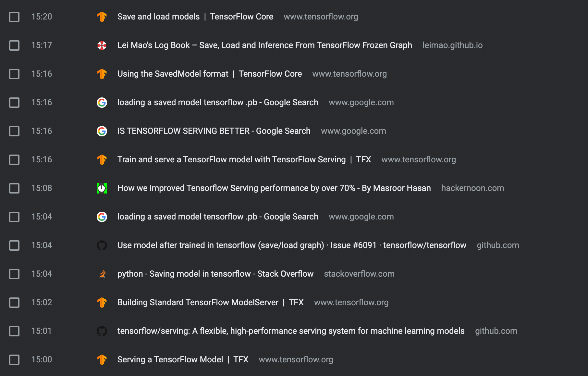The image size is (588, 376).
Task: Click Google favicon beside IS TENSORFLOW SERVING BETTER
Action: tap(102, 131)
